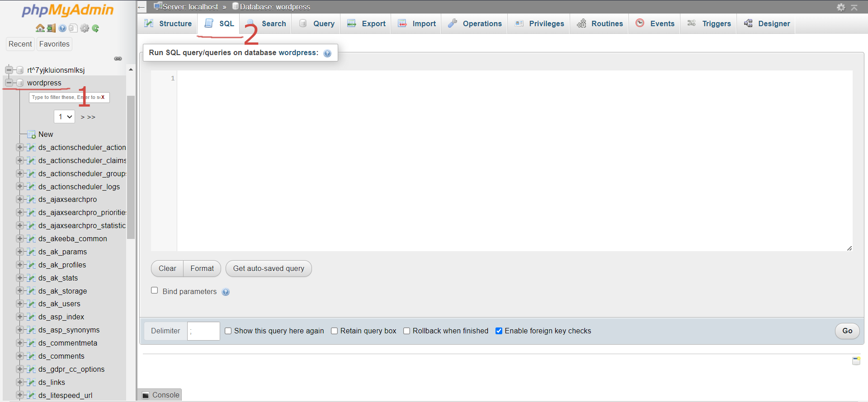Expand ds_asp_index table node
This screenshot has height=402, width=868.
tap(20, 317)
